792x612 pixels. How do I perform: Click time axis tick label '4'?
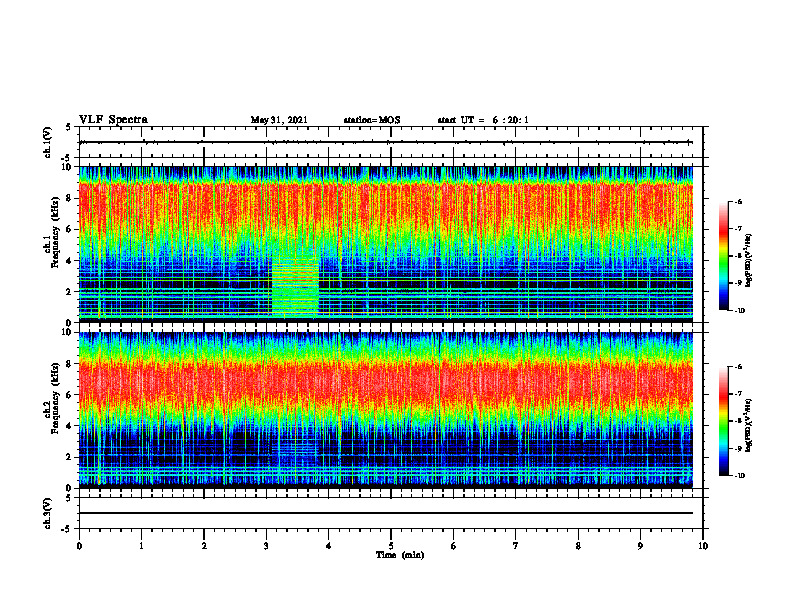[329, 546]
